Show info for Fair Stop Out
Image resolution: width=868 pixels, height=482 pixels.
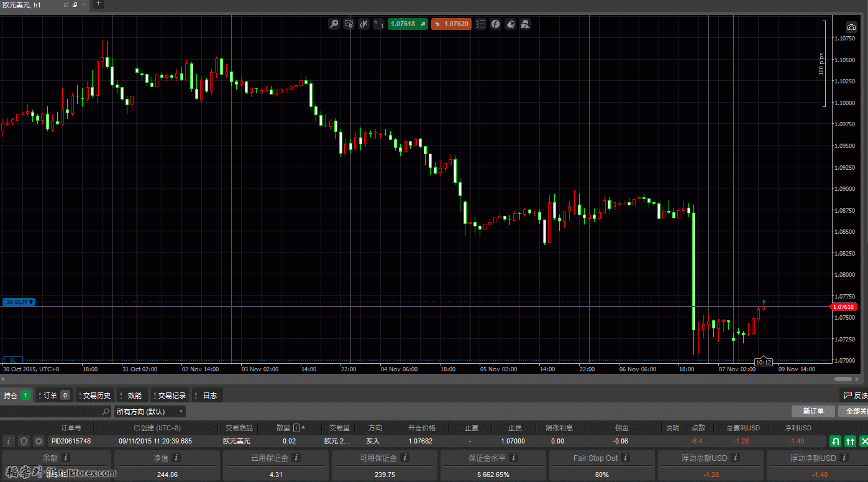pyautogui.click(x=626, y=458)
